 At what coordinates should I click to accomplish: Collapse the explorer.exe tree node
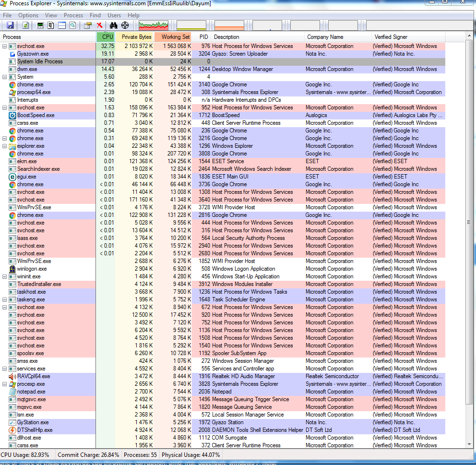point(4,146)
